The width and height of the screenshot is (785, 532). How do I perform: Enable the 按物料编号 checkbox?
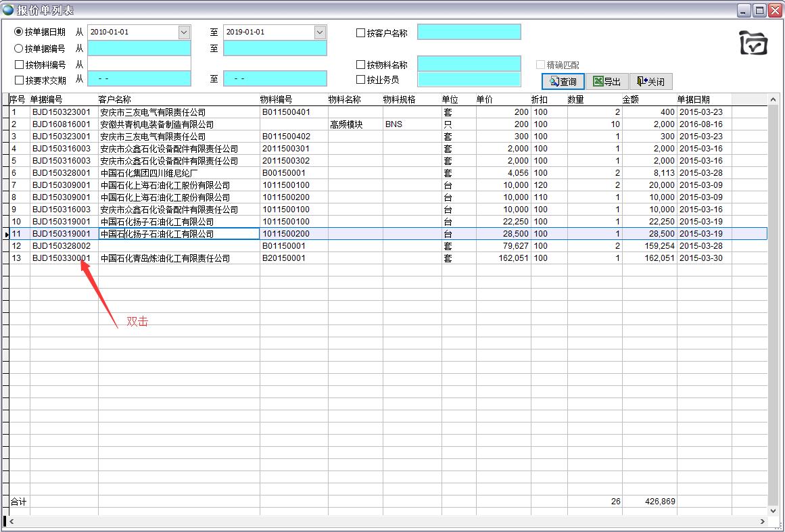tap(19, 65)
